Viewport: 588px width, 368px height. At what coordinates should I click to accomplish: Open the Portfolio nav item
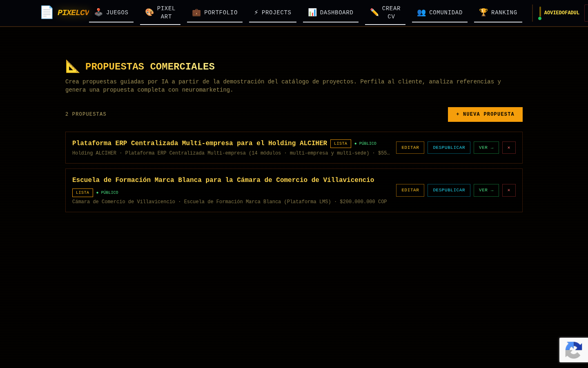tap(215, 12)
